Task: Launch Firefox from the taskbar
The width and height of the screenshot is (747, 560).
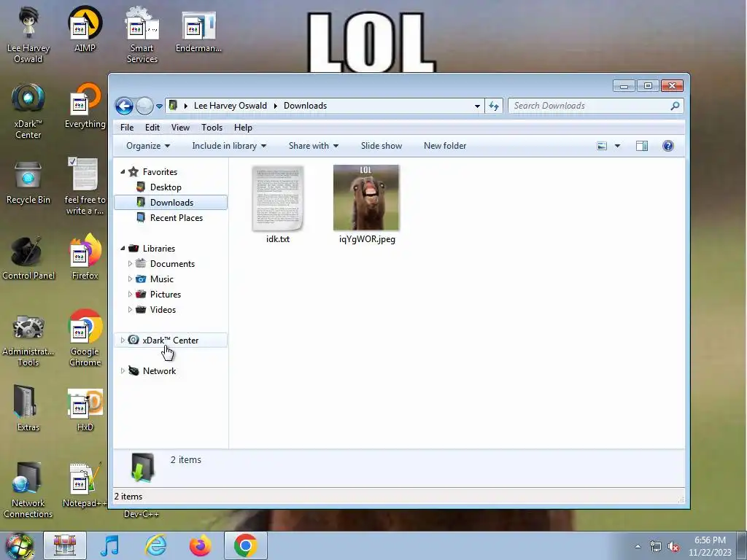Action: coord(201,545)
